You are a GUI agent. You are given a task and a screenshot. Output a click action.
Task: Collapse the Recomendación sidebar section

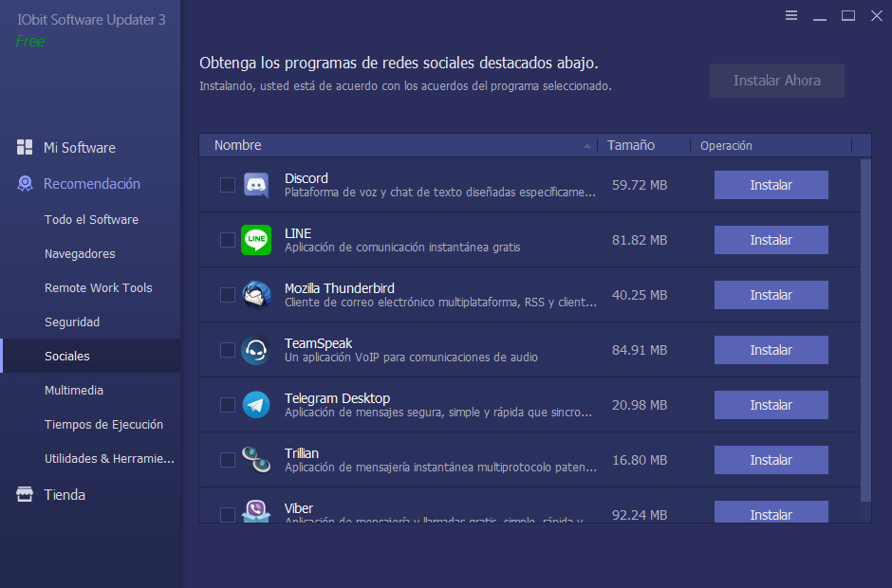(91, 184)
